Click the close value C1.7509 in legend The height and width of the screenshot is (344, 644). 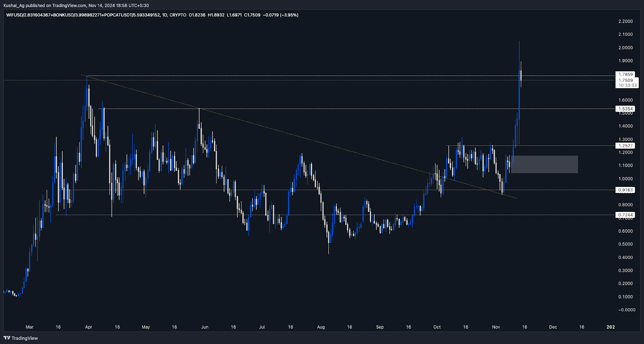252,15
